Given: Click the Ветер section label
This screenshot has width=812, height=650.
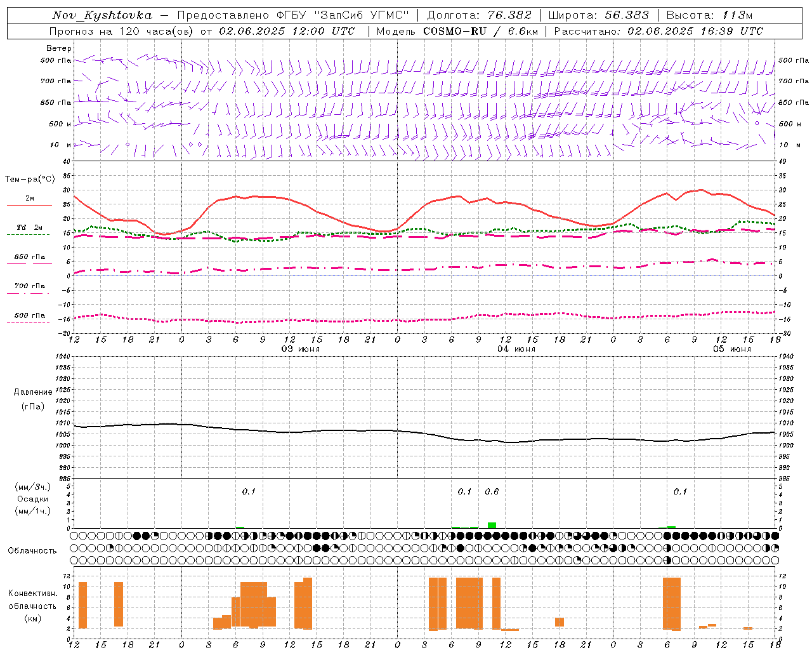Looking at the screenshot, I should tap(59, 48).
